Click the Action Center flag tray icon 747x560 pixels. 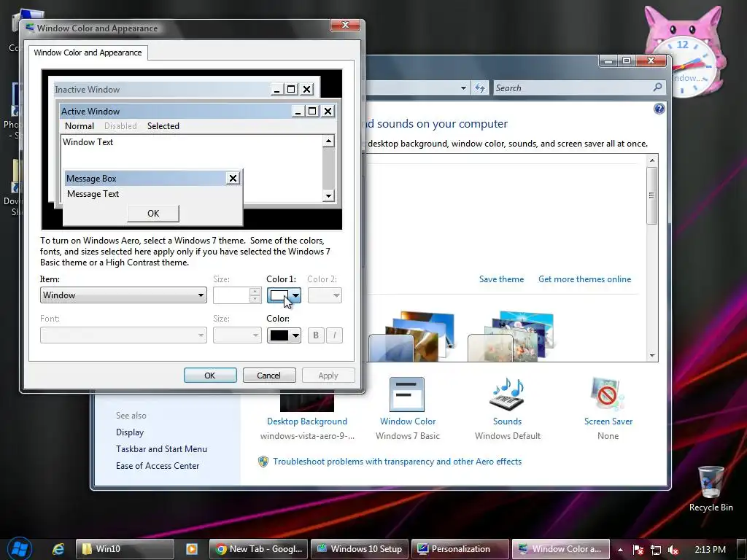coord(638,550)
